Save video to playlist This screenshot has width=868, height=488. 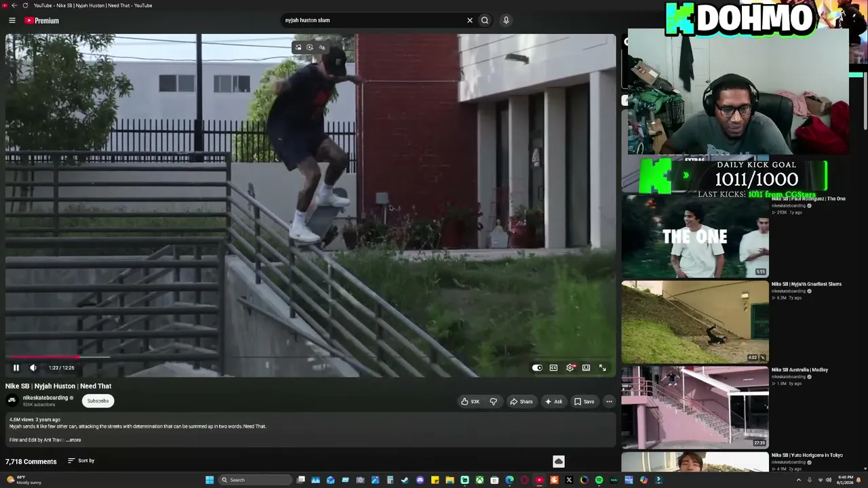[x=584, y=401]
